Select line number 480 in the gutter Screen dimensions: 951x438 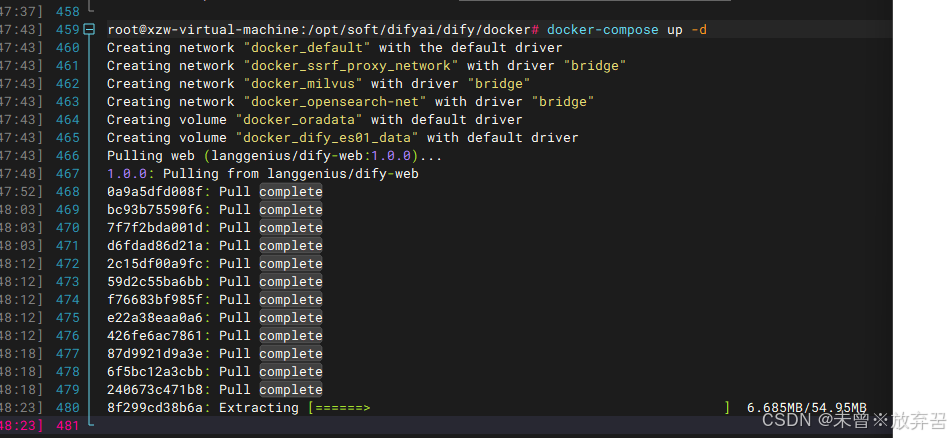pyautogui.click(x=67, y=408)
